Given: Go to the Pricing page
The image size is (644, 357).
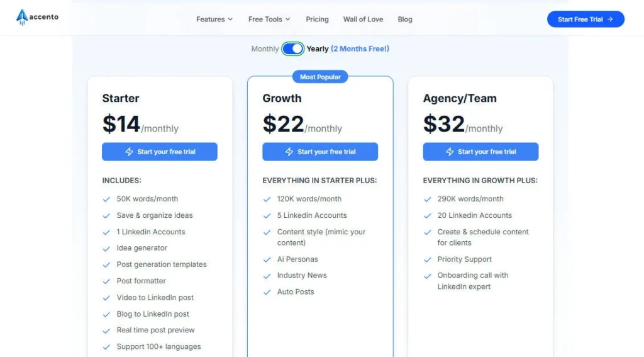Looking at the screenshot, I should 317,20.
